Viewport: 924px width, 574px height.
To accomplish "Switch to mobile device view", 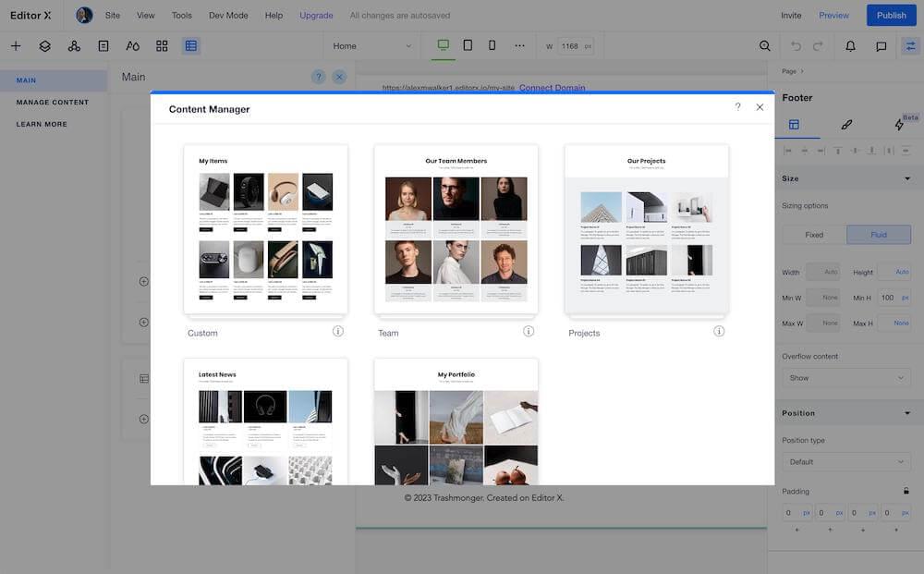I will (492, 45).
